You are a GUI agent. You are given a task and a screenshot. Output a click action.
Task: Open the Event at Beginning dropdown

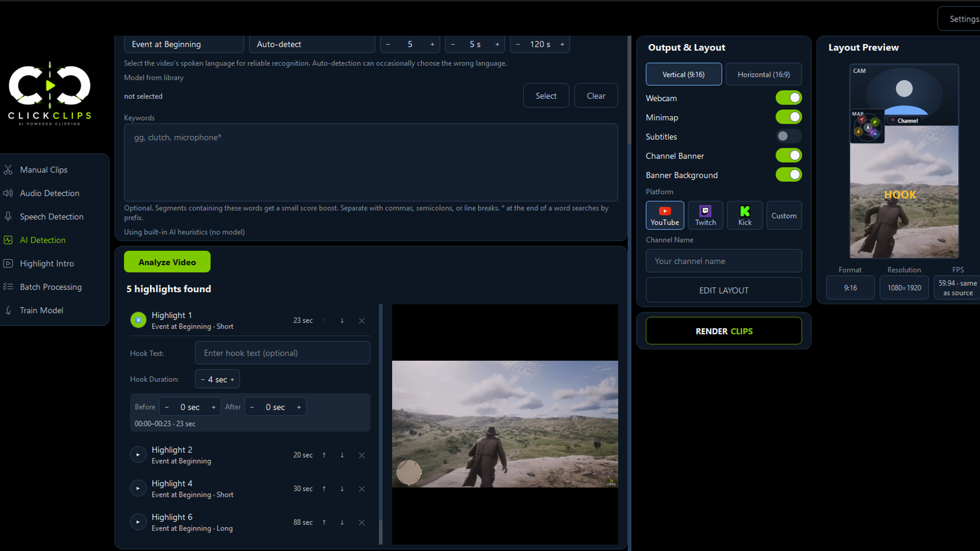click(x=184, y=44)
